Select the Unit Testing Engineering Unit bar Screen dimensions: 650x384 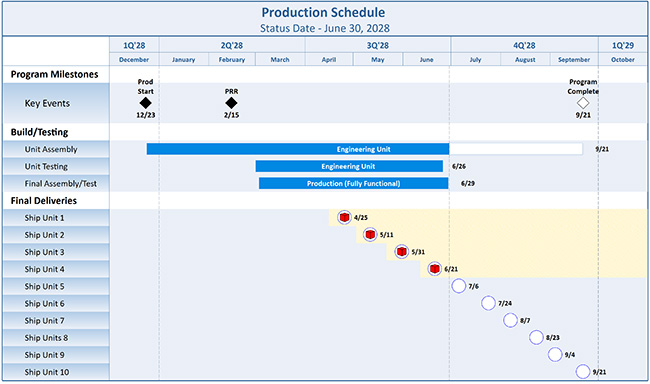(349, 166)
